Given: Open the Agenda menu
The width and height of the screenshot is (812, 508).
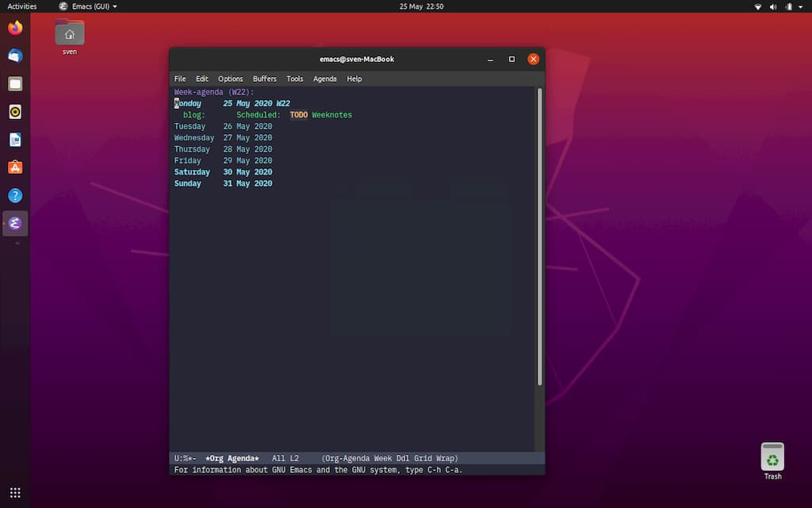Looking at the screenshot, I should click(324, 79).
